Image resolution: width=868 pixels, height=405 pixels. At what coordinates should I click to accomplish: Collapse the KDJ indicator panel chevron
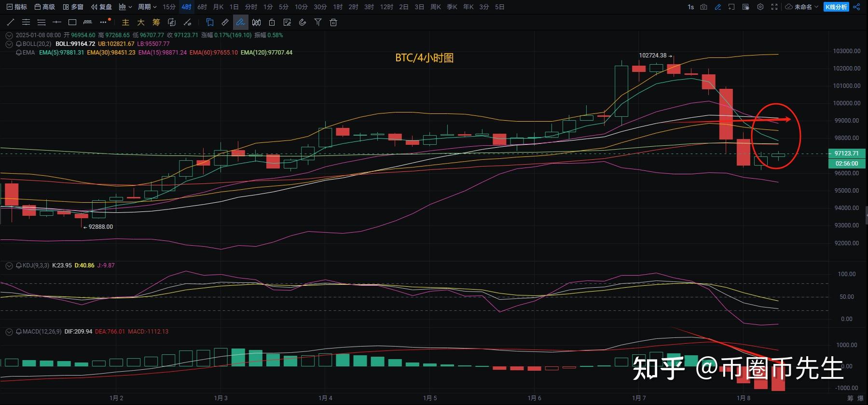pos(9,265)
